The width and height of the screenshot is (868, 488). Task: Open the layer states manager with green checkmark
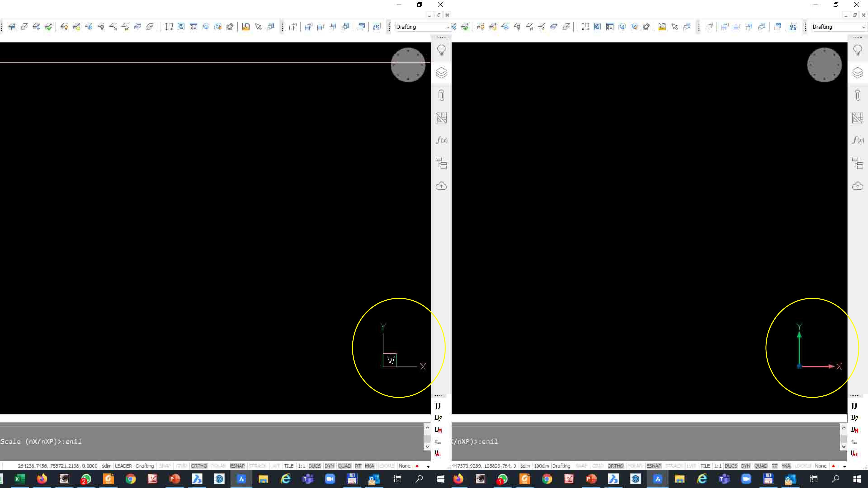click(x=49, y=27)
